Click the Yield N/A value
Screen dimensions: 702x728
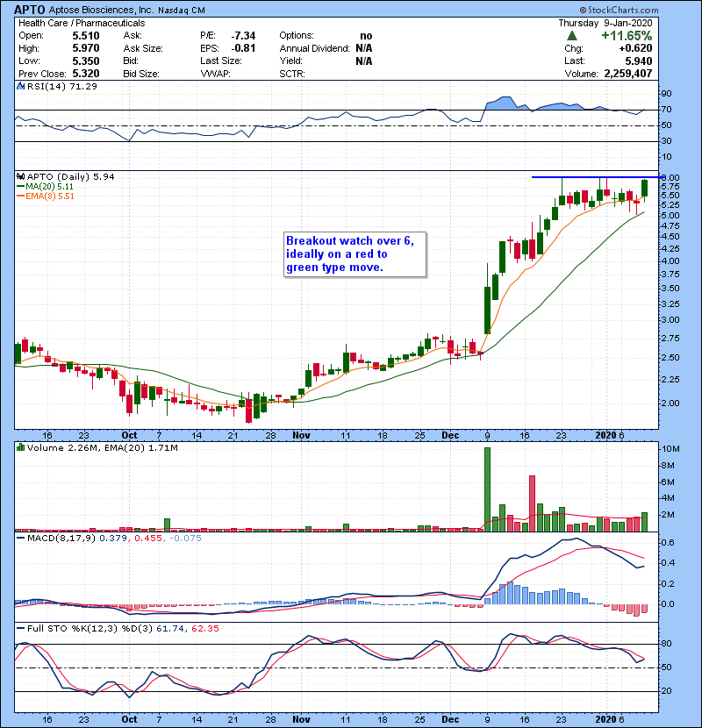[x=364, y=61]
